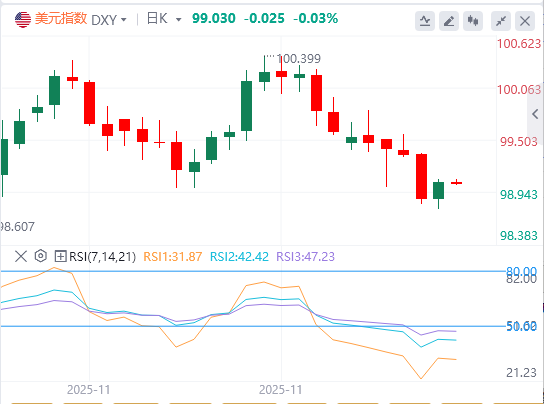544x404 pixels.
Task: Open the indicator line chart icon
Action: pyautogui.click(x=425, y=21)
